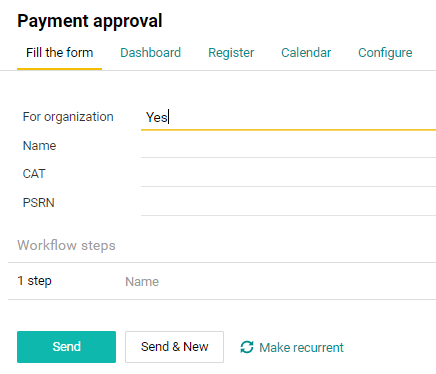
Task: Switch to the Register tab
Action: tap(231, 53)
